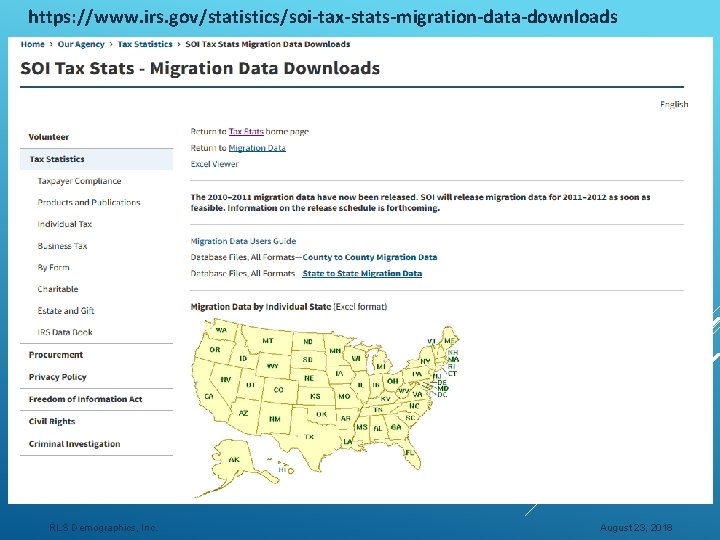Image resolution: width=720 pixels, height=540 pixels.
Task: Select the DC label on the map
Action: point(442,394)
